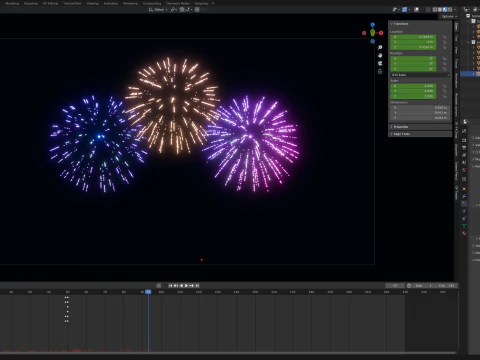480x360 pixels.
Task: Select wireframe viewport shading
Action: (x=435, y=9)
